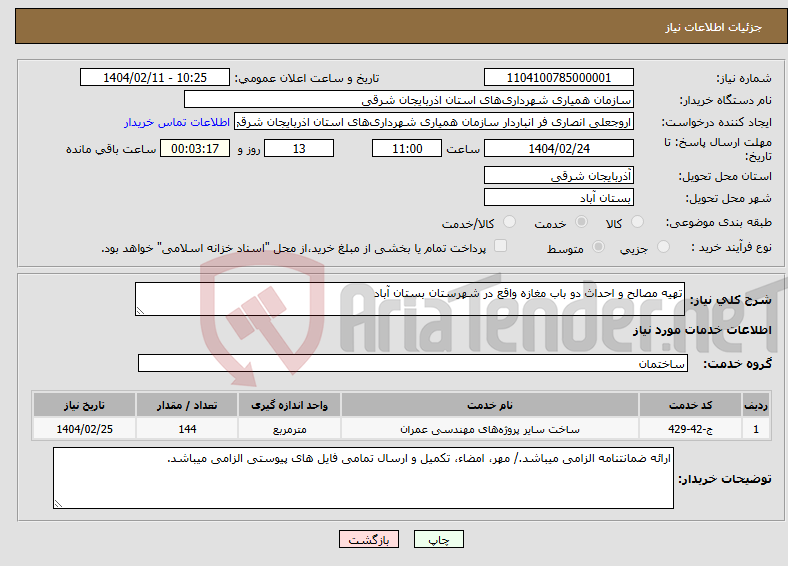Viewport: 788px width, 566px height.
Task: Select the خدمت radio button
Action: coord(581,222)
